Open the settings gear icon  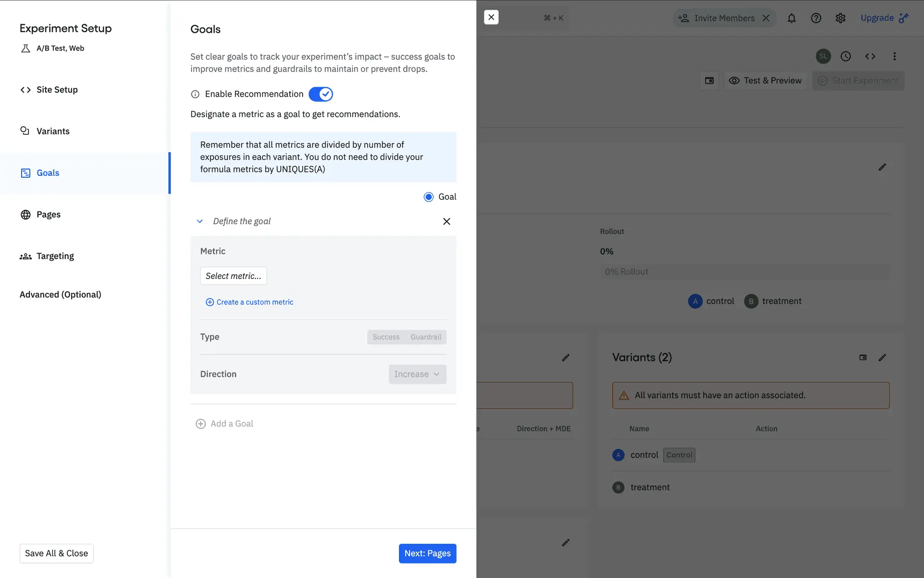click(840, 18)
